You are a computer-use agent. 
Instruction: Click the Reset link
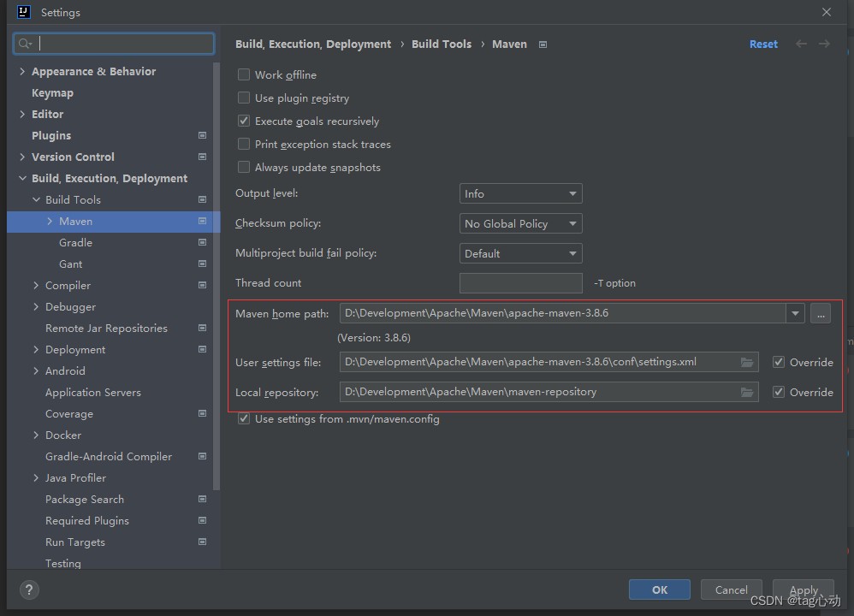[763, 44]
